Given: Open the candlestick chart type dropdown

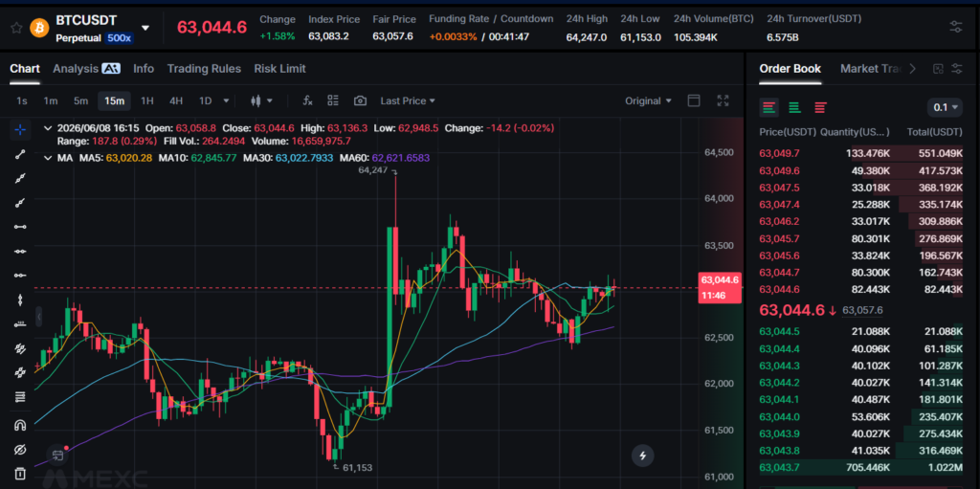Looking at the screenshot, I should tap(261, 100).
